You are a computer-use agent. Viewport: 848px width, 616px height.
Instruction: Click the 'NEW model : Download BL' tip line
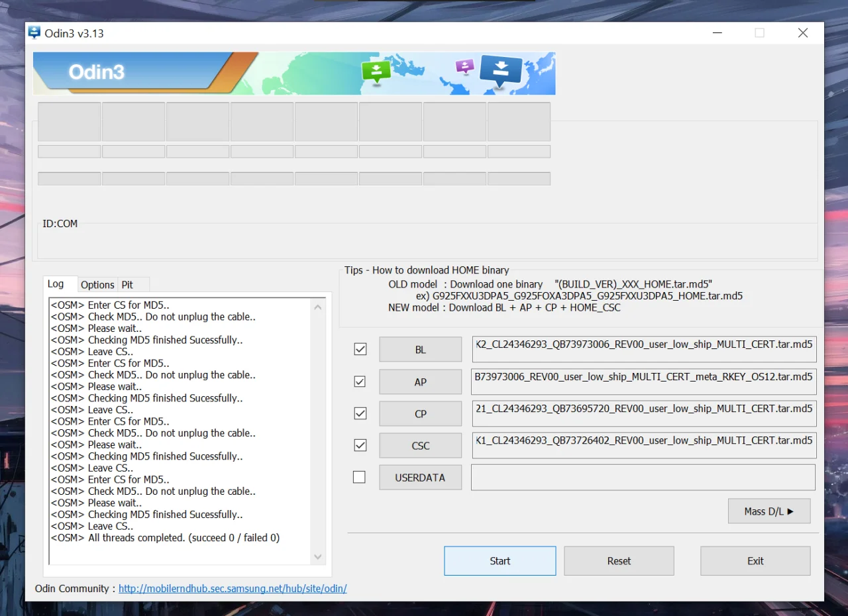tap(504, 307)
